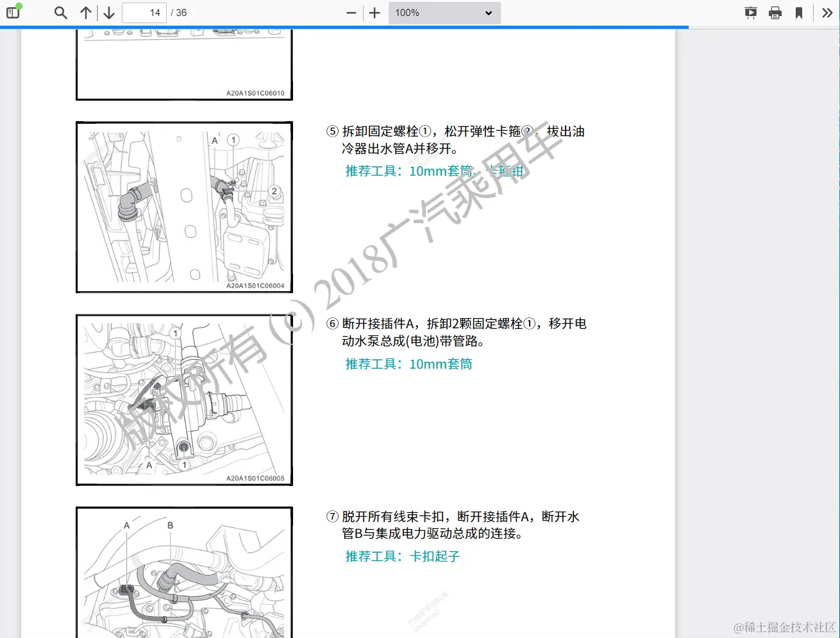Print the document
This screenshot has width=840, height=638.
click(775, 13)
